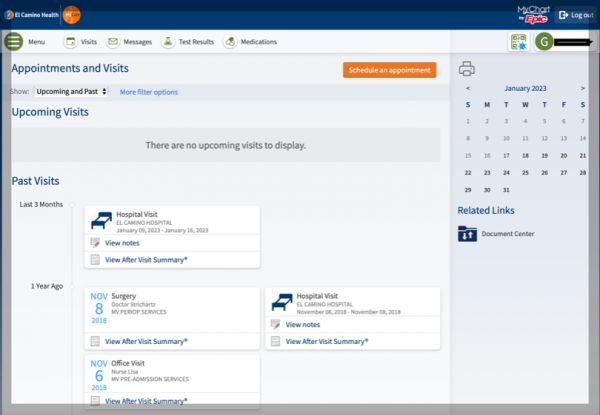
Task: Click the January 2023 month heading
Action: tap(525, 88)
